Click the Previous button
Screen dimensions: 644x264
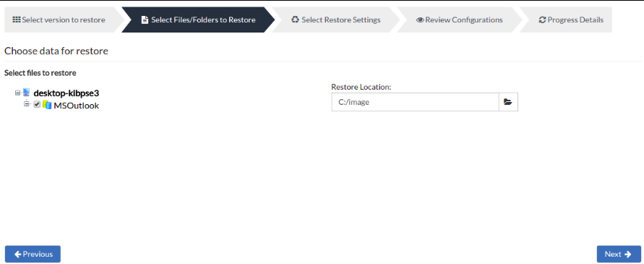(33, 254)
